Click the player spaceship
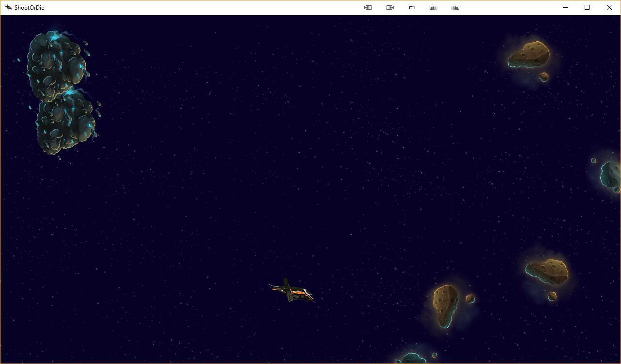The image size is (621, 364). coord(292,290)
